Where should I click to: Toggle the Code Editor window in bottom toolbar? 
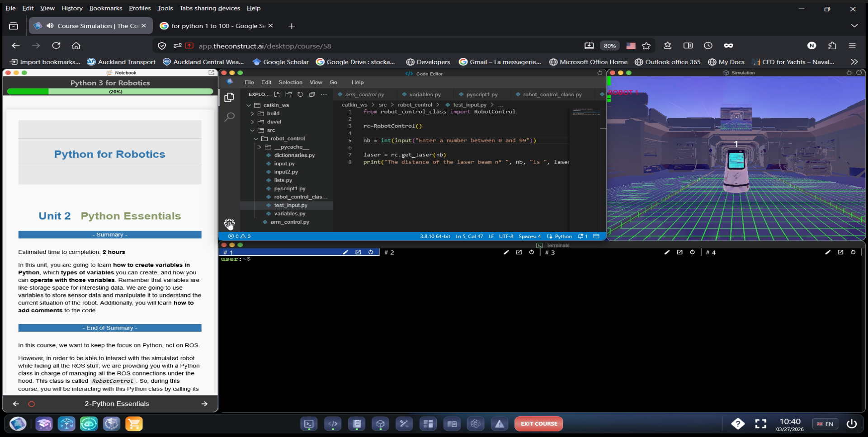333,424
